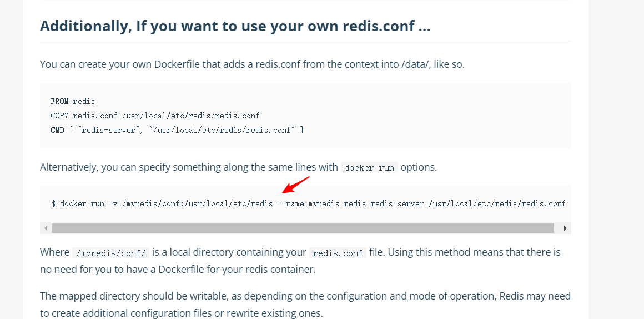
Task: Click the trailing "/usr/local/etc/redis/redis.conf" path in command
Action: tap(497, 203)
